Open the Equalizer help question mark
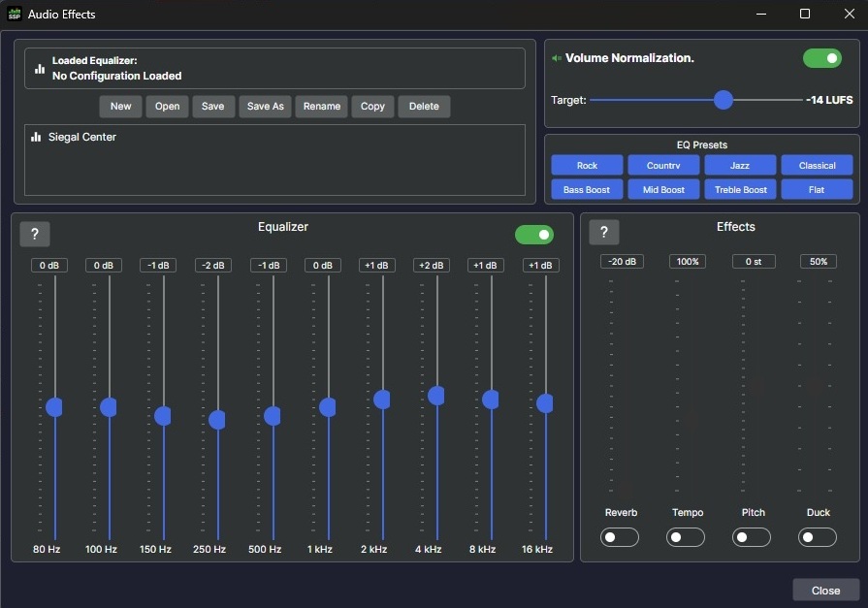The image size is (868, 608). click(35, 235)
